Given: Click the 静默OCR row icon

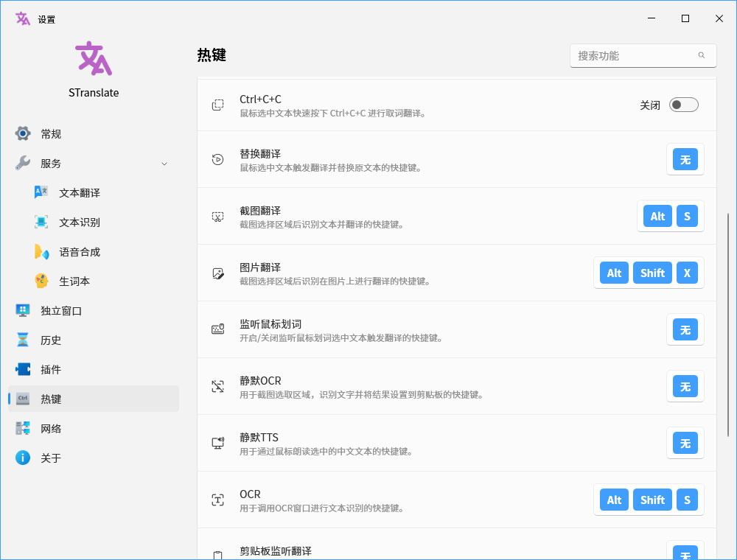Looking at the screenshot, I should point(217,387).
